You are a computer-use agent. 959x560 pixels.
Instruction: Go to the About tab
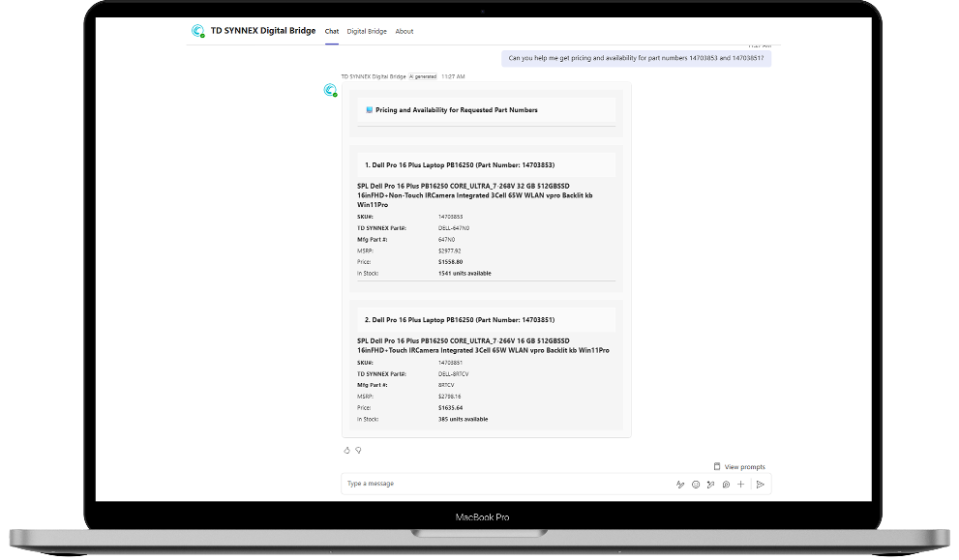pos(405,31)
